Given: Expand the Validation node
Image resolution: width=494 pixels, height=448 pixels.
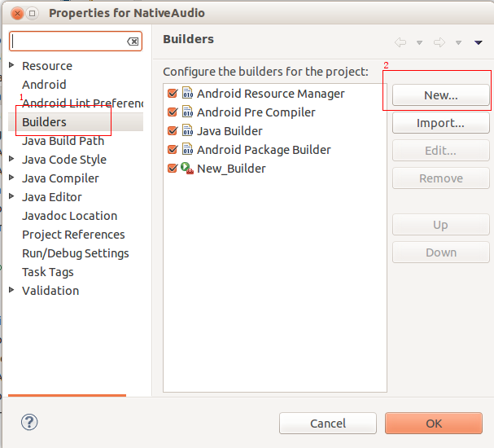Looking at the screenshot, I should click(11, 290).
